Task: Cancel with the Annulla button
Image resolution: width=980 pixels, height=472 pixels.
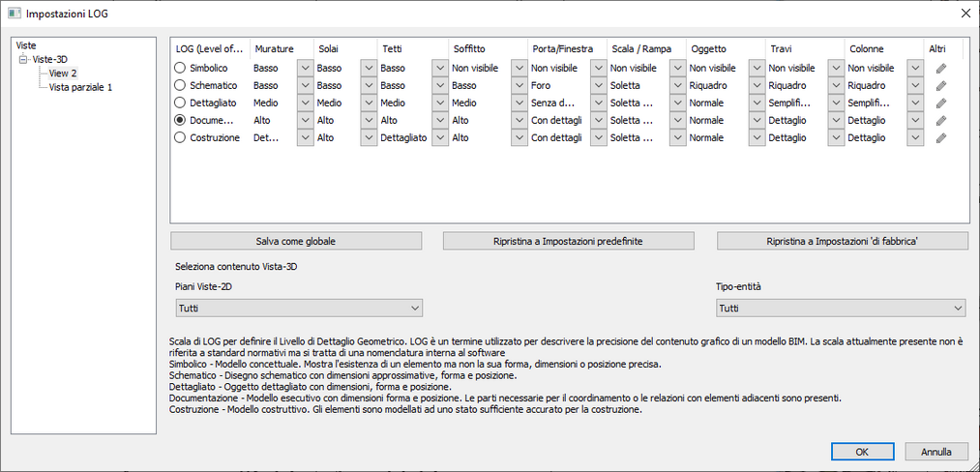Action: pyautogui.click(x=936, y=452)
